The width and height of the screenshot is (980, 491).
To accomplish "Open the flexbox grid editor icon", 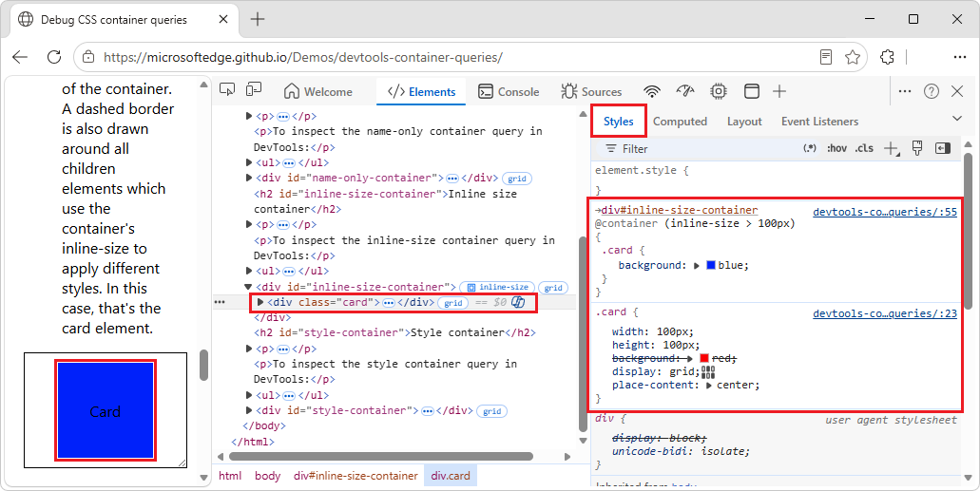I will [x=708, y=371].
